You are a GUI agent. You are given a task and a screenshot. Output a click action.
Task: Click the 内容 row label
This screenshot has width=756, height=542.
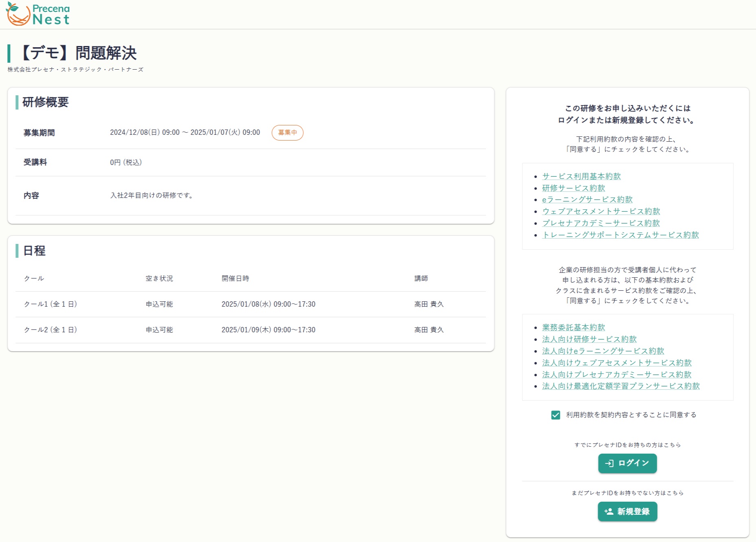tap(31, 195)
